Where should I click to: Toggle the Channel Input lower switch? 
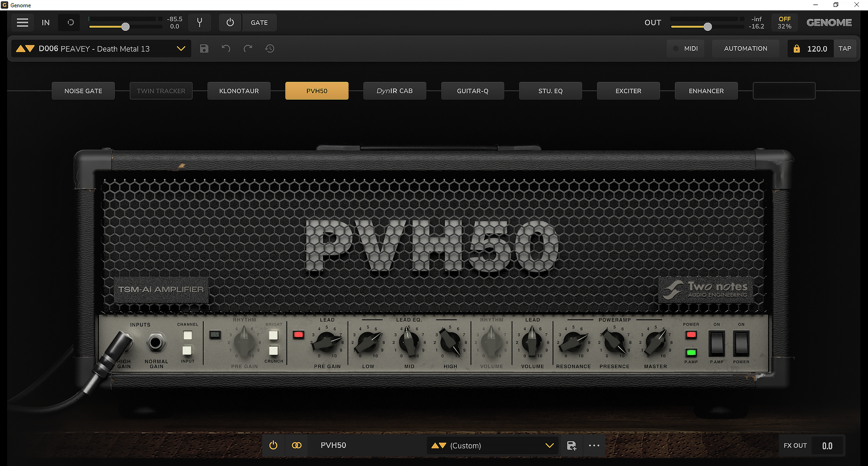[188, 350]
